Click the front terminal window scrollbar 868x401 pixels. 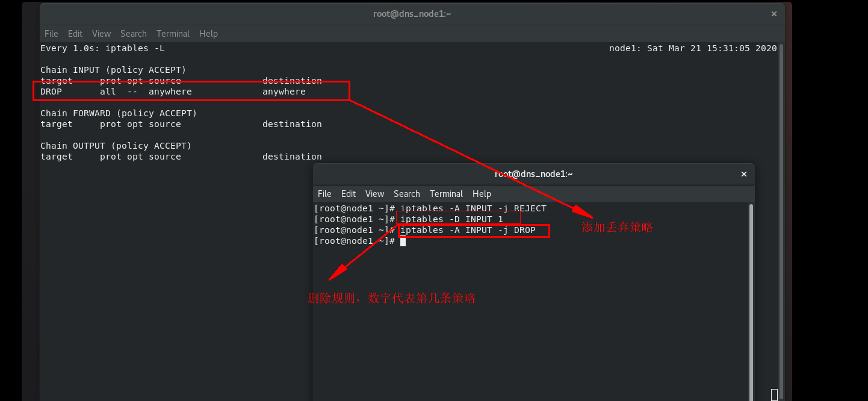click(751, 301)
